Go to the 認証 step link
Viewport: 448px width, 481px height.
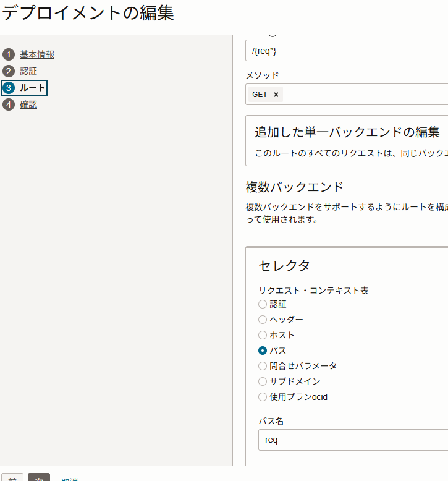coord(28,71)
